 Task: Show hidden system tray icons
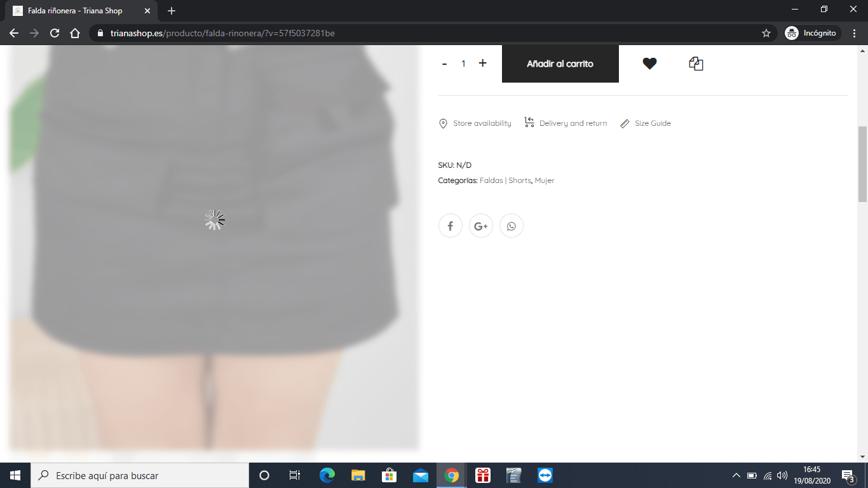(736, 475)
